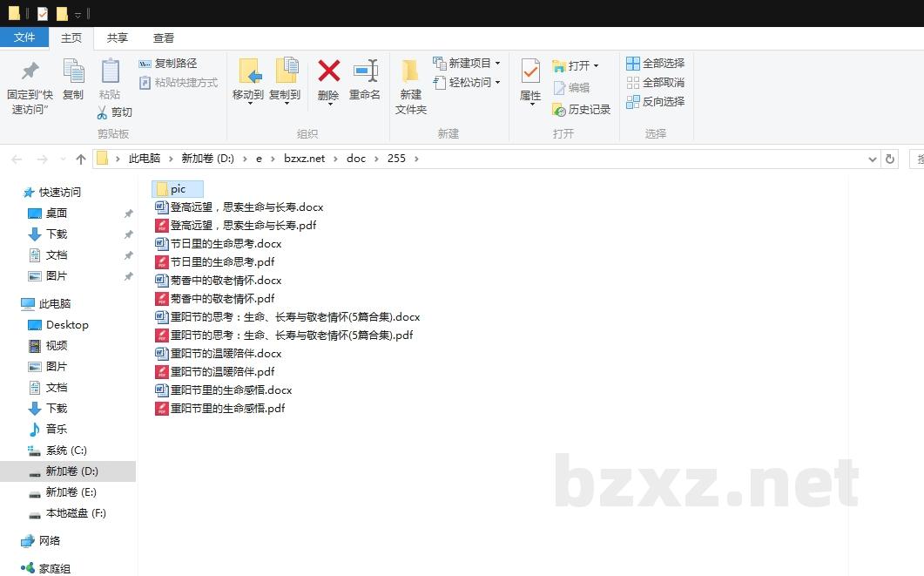Click the refresh button in the address bar

tap(890, 159)
